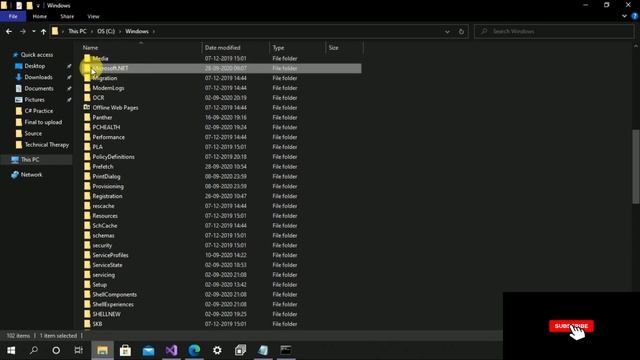Open the Technical Therapy pinned folder

(x=46, y=145)
